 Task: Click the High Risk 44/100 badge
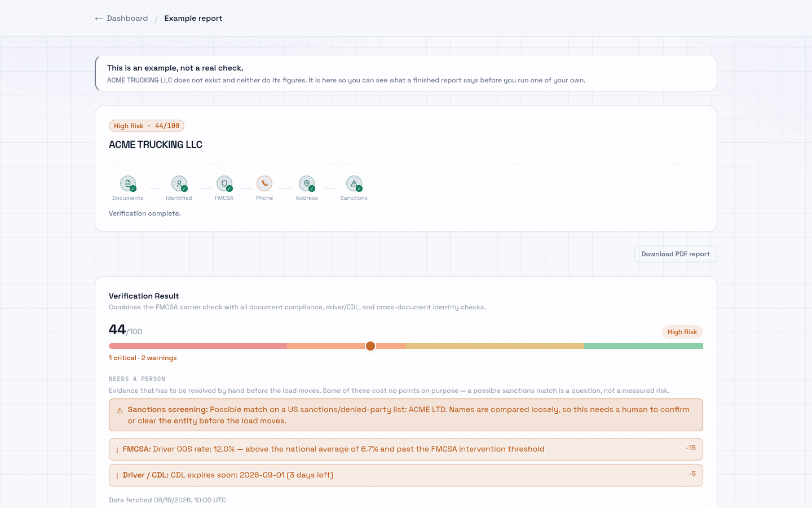(x=147, y=126)
